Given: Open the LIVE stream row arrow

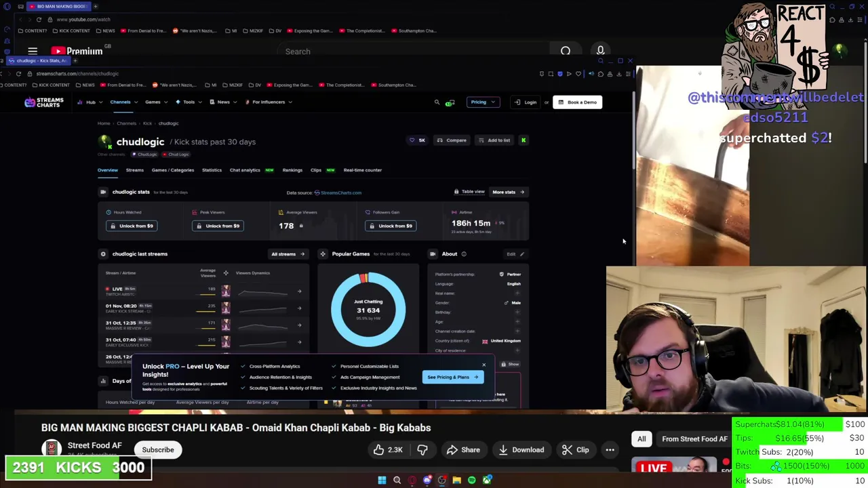Looking at the screenshot, I should pos(299,291).
